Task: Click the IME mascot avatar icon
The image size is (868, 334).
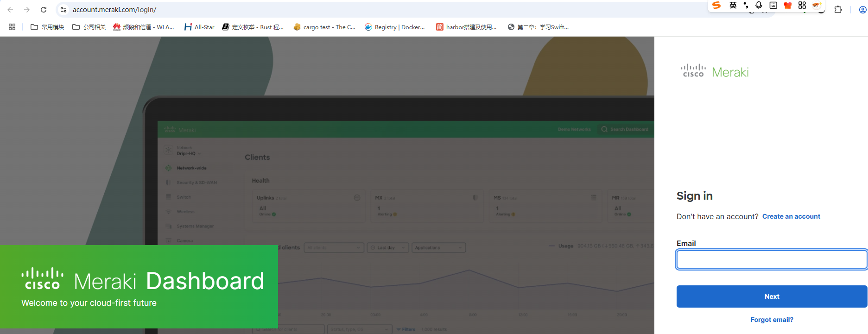Action: 817,5
